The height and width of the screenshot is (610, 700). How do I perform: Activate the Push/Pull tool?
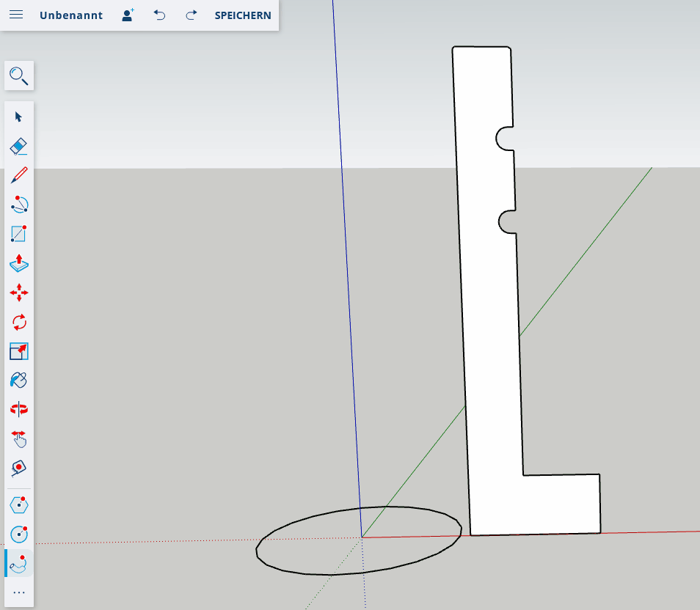19,263
